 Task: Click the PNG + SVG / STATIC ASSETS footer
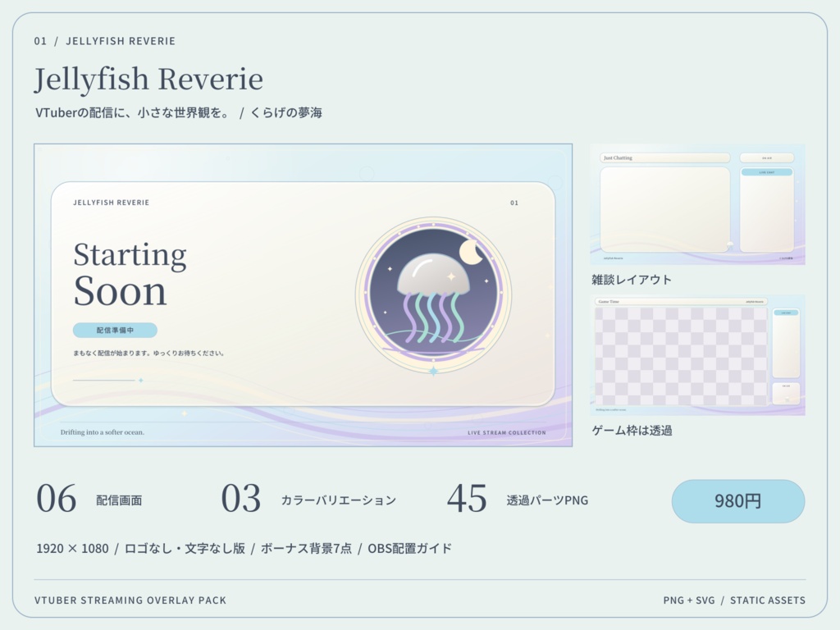[734, 600]
